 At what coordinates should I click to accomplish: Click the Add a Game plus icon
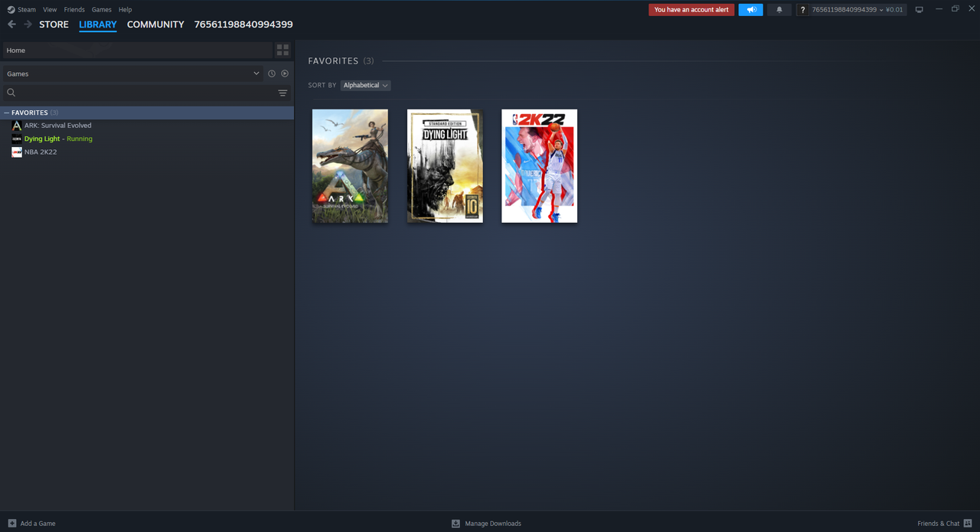click(11, 524)
